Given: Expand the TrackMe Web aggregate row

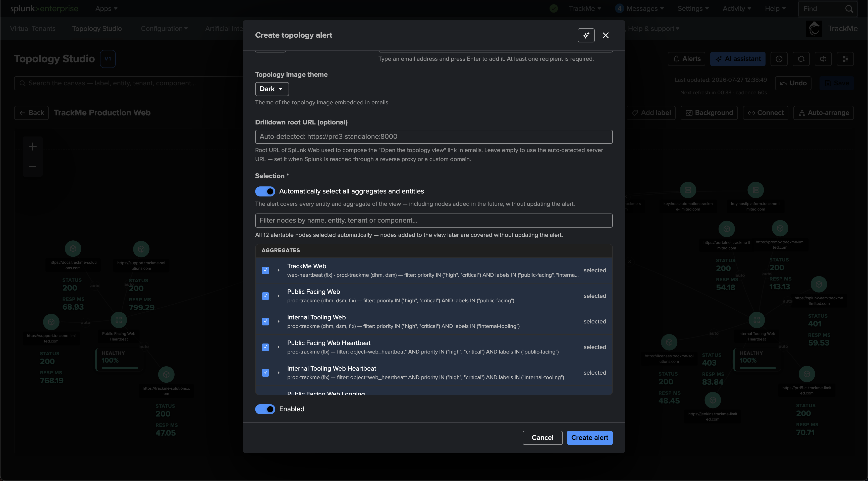Looking at the screenshot, I should point(278,270).
